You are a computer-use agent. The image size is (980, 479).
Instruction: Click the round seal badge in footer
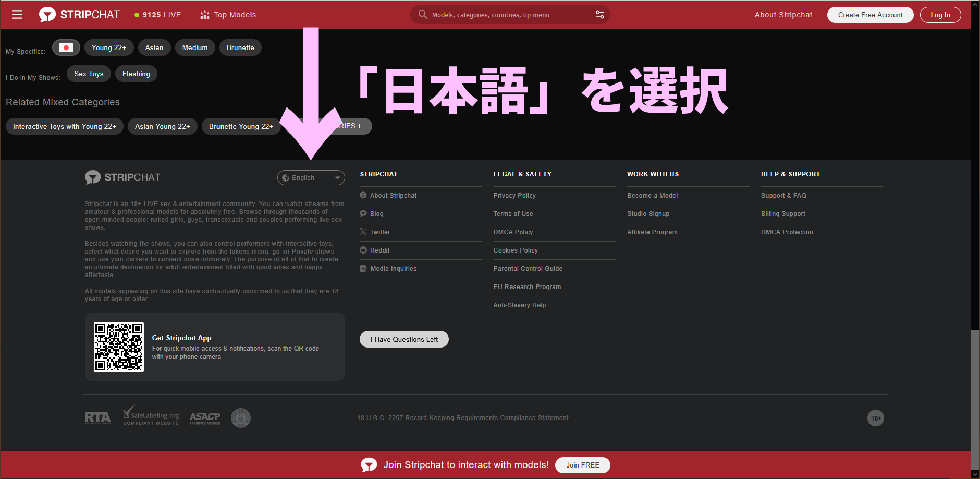click(x=241, y=418)
